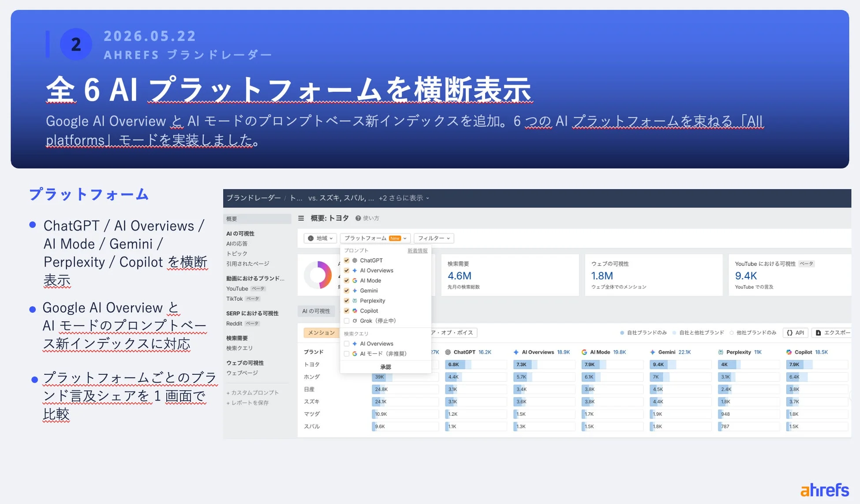Image resolution: width=860 pixels, height=504 pixels.
Task: Check the Grok（停止中）checkbox
Action: pyautogui.click(x=347, y=321)
